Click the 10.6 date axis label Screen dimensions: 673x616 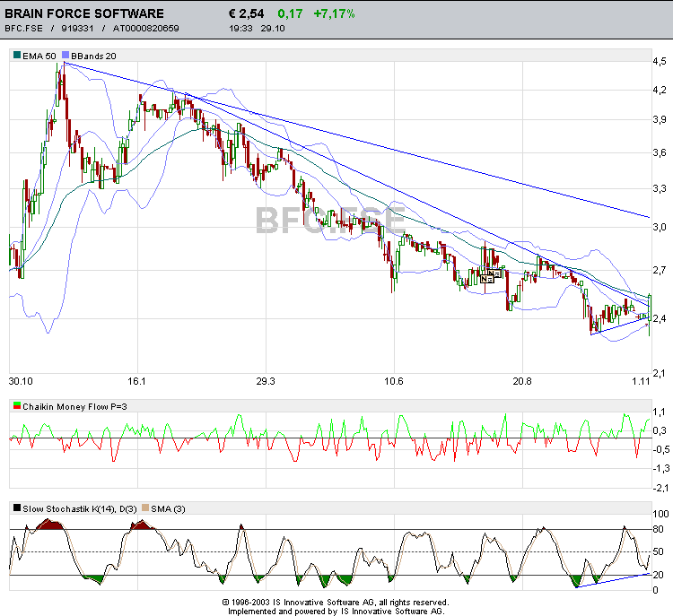[x=394, y=381]
